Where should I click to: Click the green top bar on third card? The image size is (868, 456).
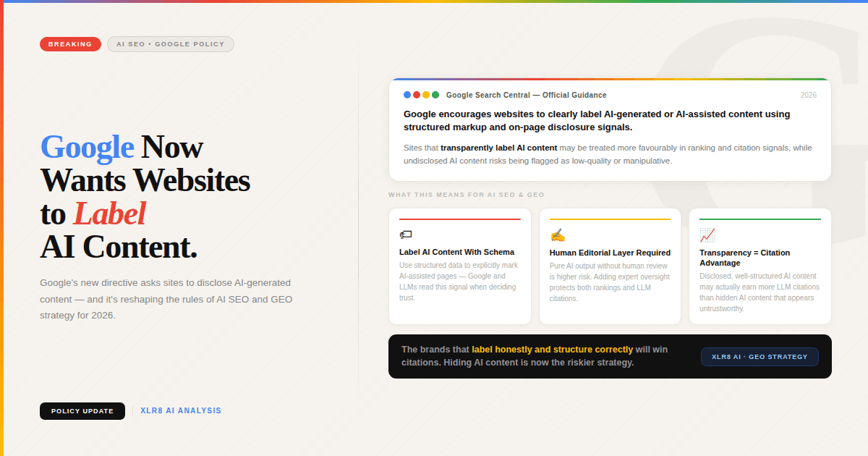coord(760,219)
